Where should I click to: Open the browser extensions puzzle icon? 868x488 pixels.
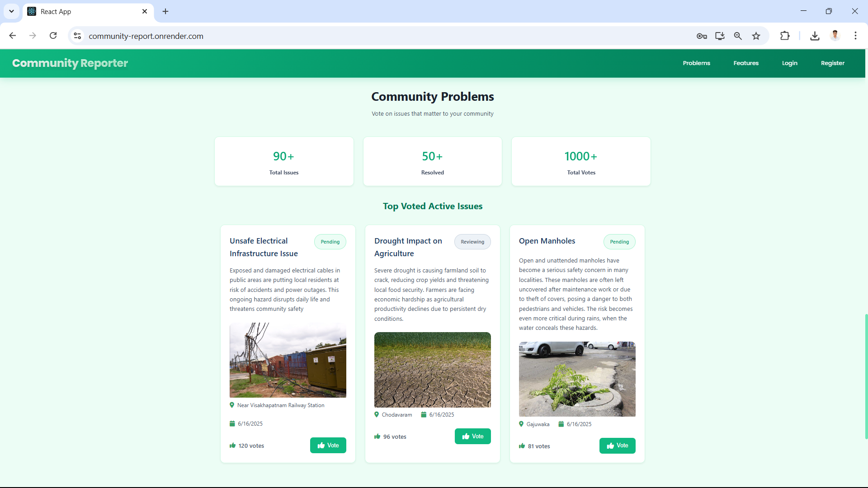click(785, 36)
